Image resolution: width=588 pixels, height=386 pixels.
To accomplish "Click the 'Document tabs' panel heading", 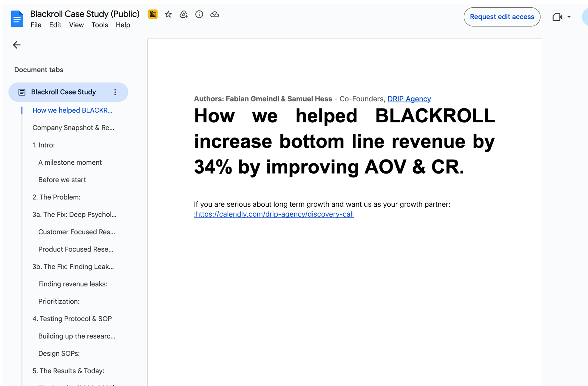I will [39, 70].
